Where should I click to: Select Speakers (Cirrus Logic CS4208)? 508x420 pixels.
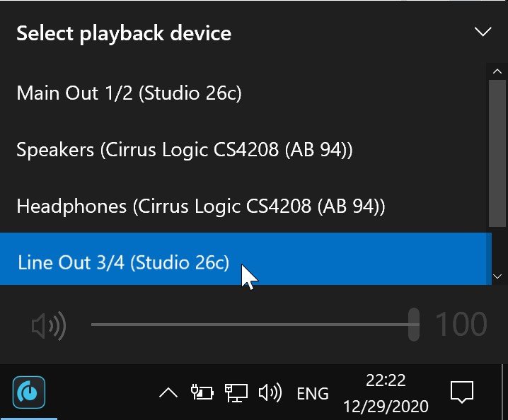pyautogui.click(x=246, y=149)
